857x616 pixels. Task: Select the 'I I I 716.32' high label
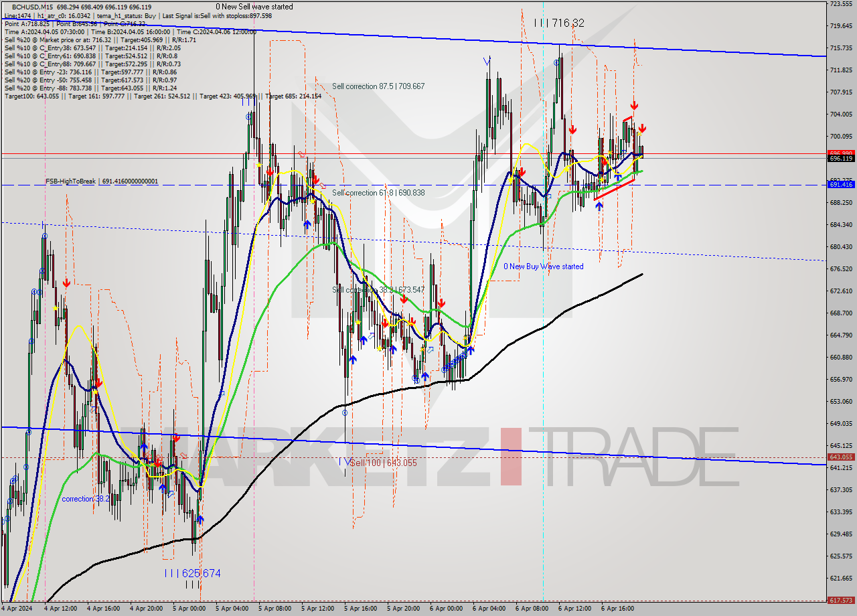point(559,23)
